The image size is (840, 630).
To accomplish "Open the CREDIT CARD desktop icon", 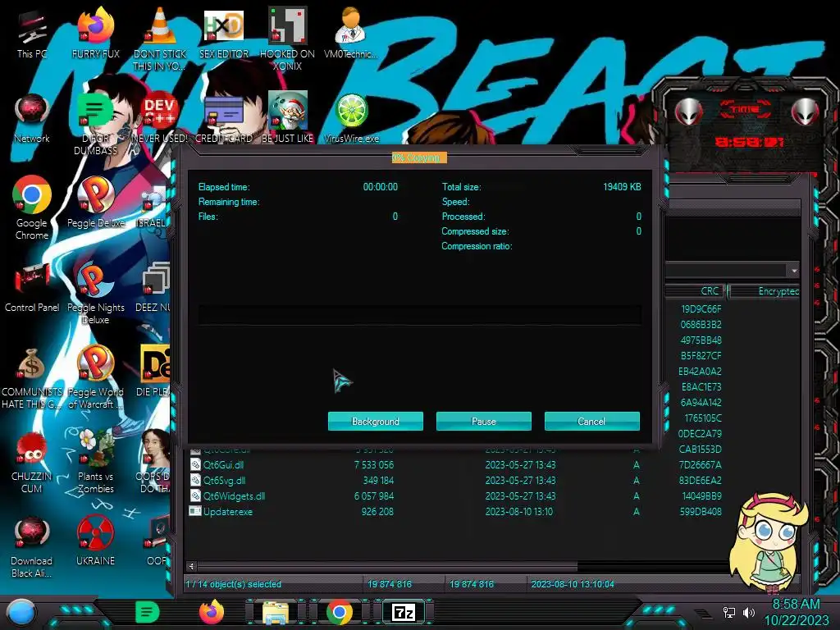I will pyautogui.click(x=224, y=119).
